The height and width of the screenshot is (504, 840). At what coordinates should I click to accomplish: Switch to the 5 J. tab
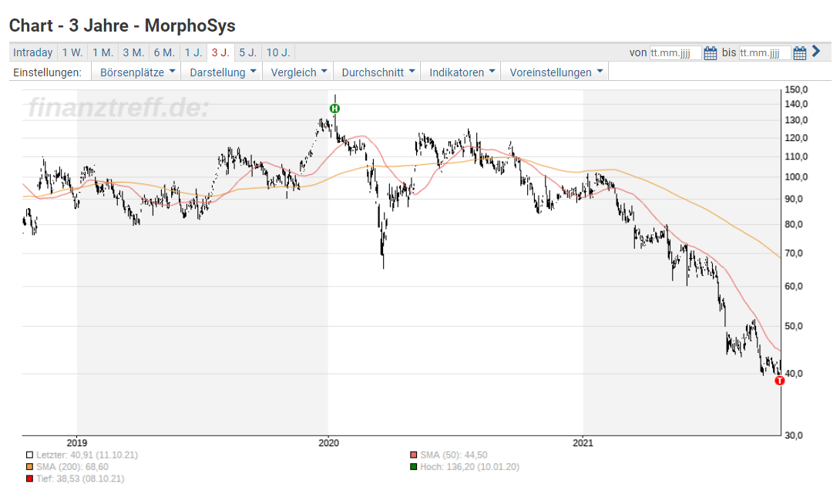247,52
